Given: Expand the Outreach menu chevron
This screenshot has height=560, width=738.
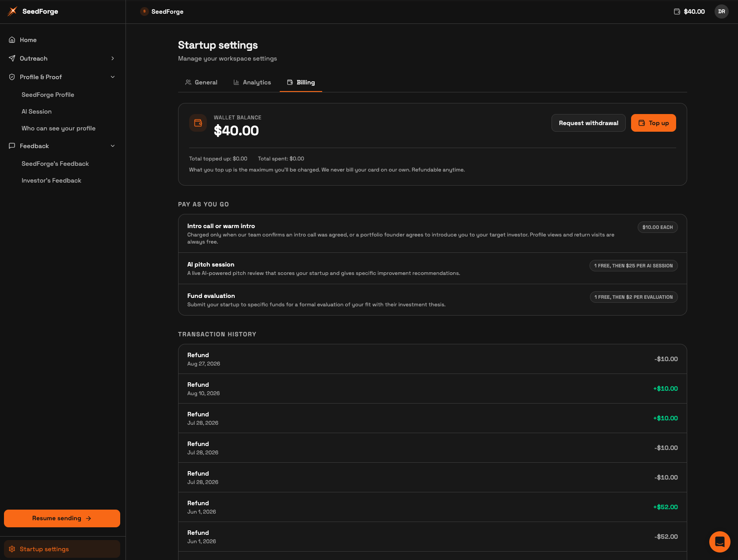Looking at the screenshot, I should click(x=113, y=58).
